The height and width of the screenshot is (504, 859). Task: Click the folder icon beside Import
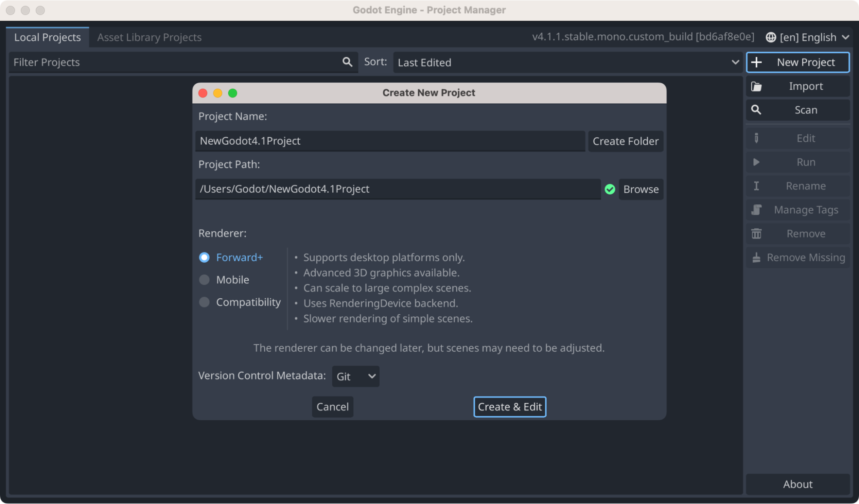coord(756,86)
